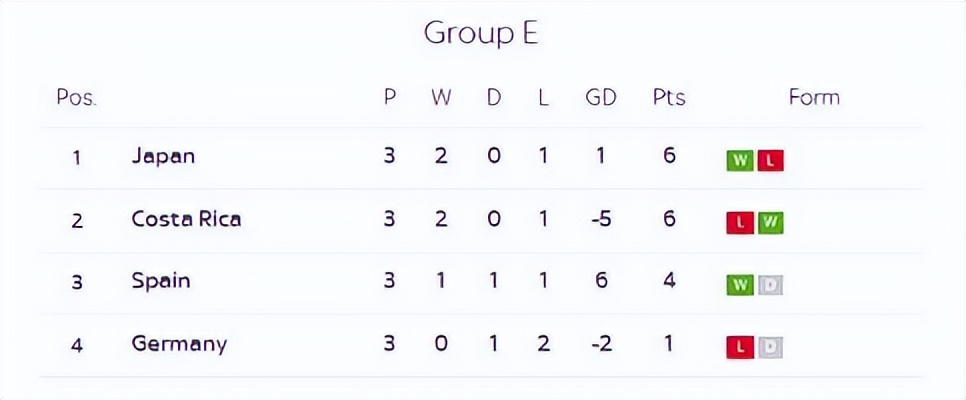This screenshot has height=400, width=966.
Task: Click Spain's grey D form badge
Action: coord(770,285)
